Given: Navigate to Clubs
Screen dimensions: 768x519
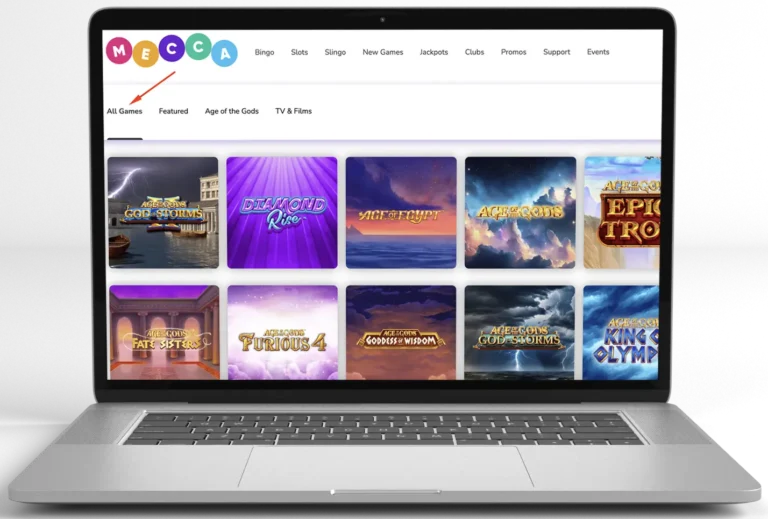Looking at the screenshot, I should [x=474, y=52].
